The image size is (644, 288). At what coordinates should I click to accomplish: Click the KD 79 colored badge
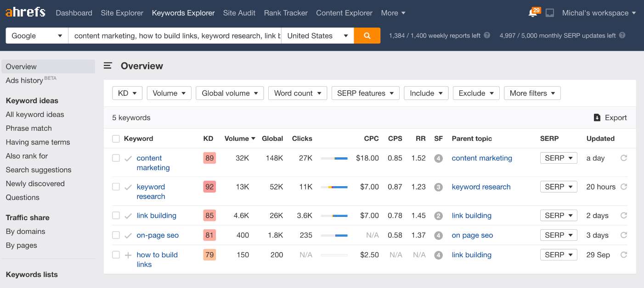coord(209,255)
